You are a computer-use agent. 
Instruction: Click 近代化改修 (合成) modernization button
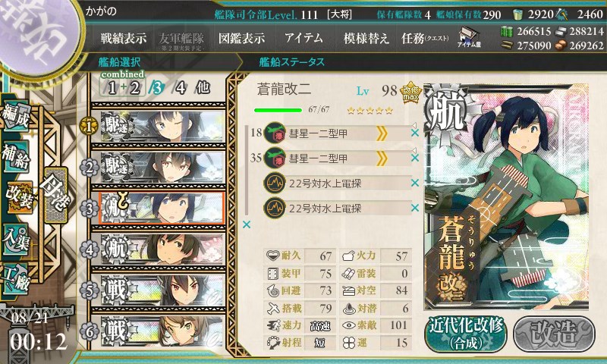click(466, 334)
